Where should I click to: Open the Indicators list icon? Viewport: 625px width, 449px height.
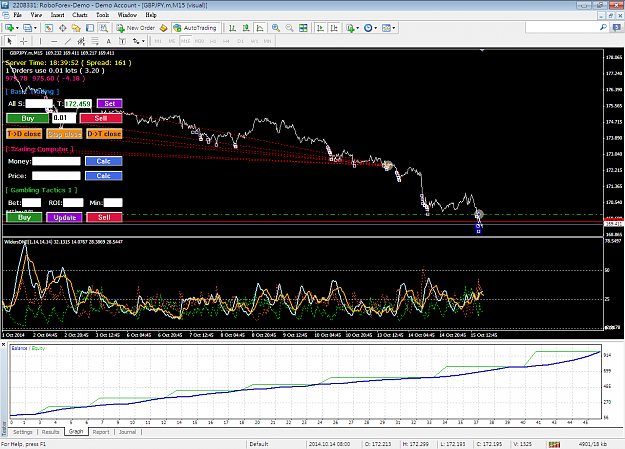[350, 28]
